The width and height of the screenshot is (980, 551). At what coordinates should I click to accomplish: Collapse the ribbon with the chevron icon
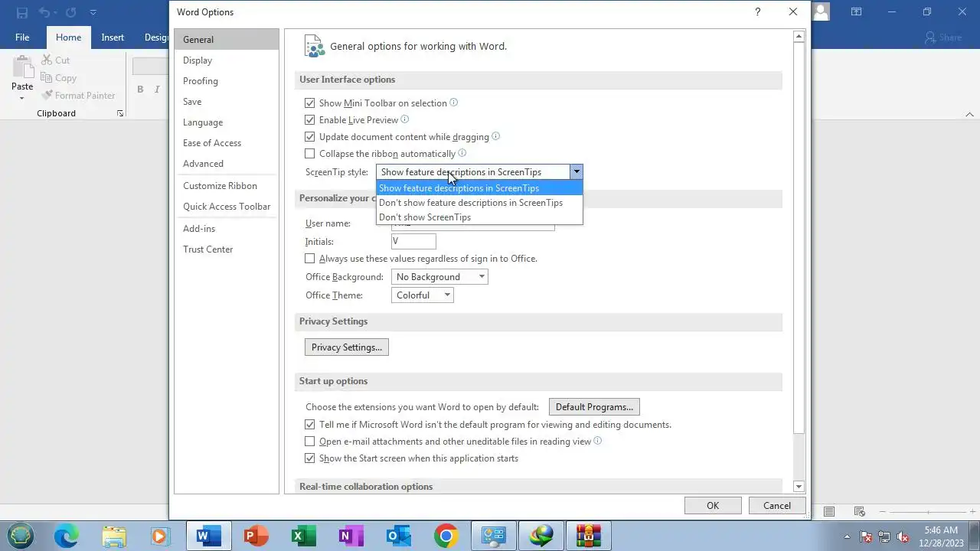point(969,114)
